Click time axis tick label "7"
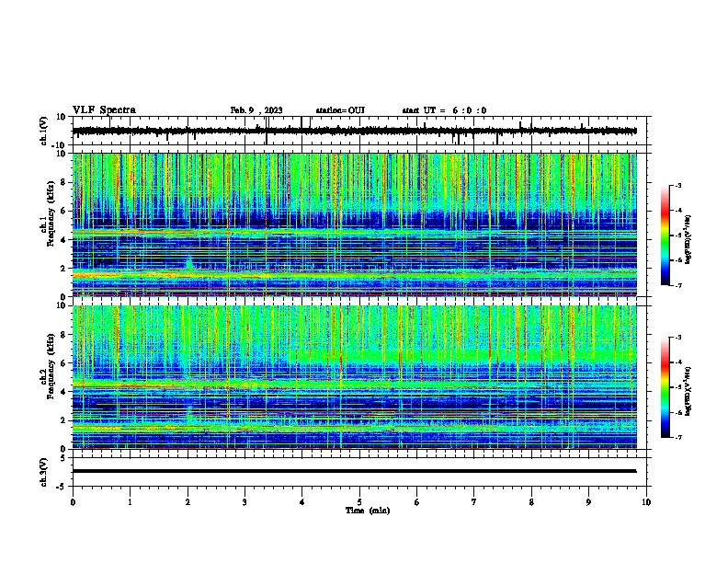The width and height of the screenshot is (728, 563). [x=474, y=502]
